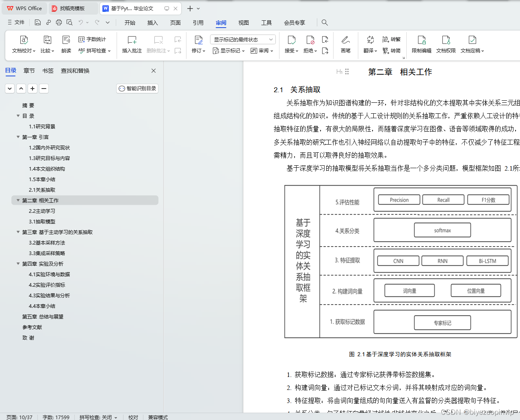This screenshot has height=420, width=520.
Task: Open the 显示标记的最终状态 dropdown
Action: (242, 39)
